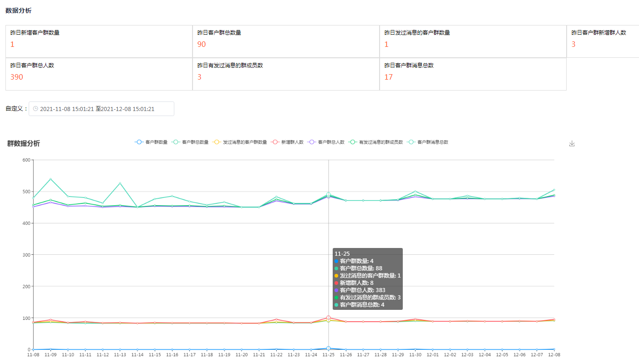Click the 昨日客户群总人数 value 390
Viewport: 639px width, 364px height.
point(17,77)
